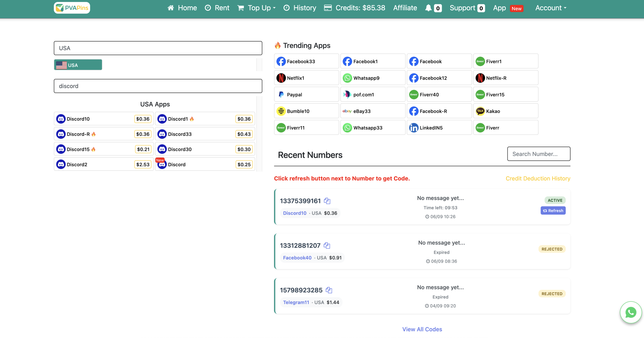
Task: Choose Discord1 app for $0.36
Action: point(205,119)
